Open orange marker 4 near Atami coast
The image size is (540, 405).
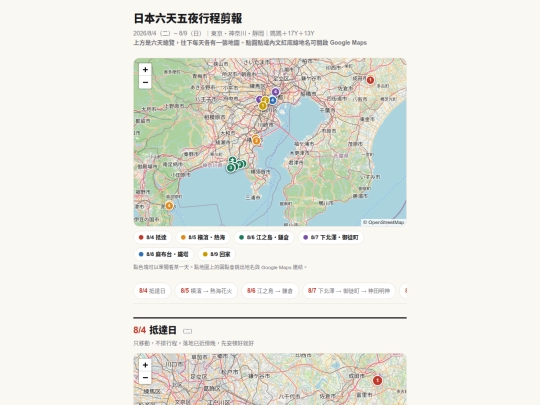169,206
